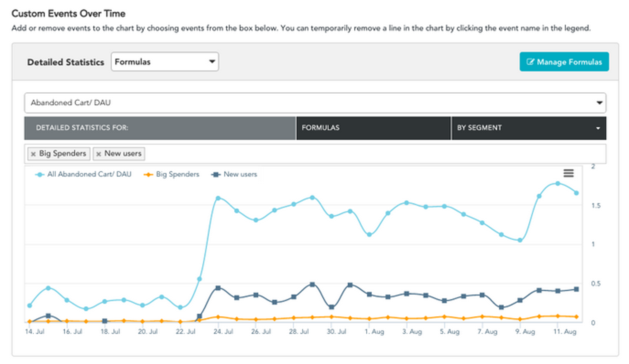Click the light blue data point at 24. Jul
The image size is (629, 364).
[218, 198]
